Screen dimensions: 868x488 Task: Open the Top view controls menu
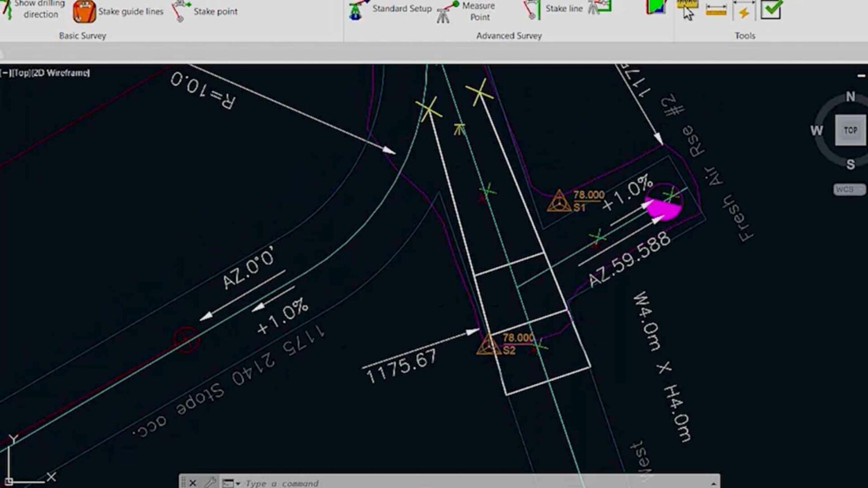(21, 73)
